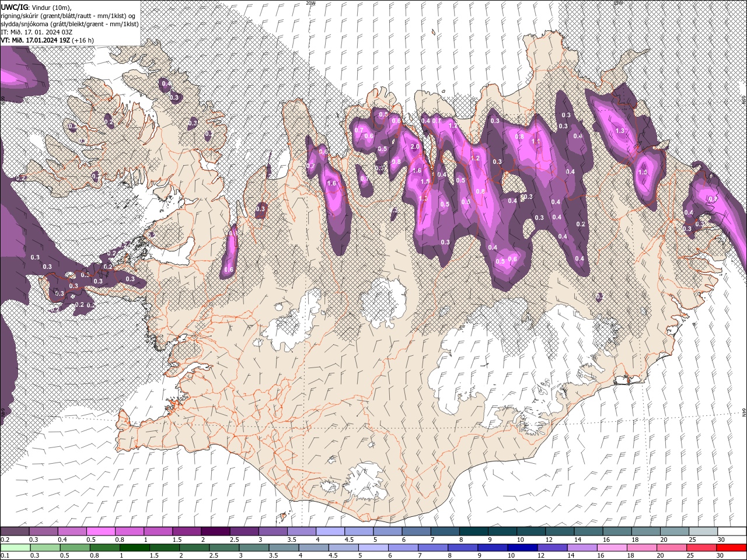
Task: Click the "2.0" snowfall value on the map
Action: pos(416,146)
